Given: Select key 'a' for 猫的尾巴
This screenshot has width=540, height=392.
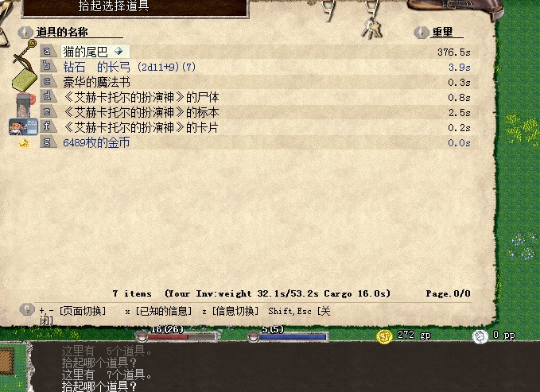Looking at the screenshot, I should point(48,52).
